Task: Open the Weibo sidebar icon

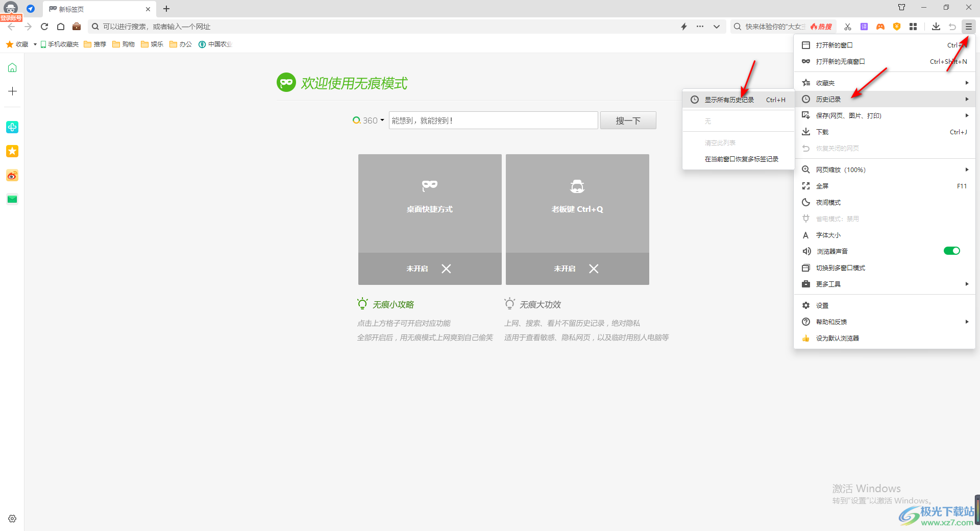Action: tap(12, 176)
